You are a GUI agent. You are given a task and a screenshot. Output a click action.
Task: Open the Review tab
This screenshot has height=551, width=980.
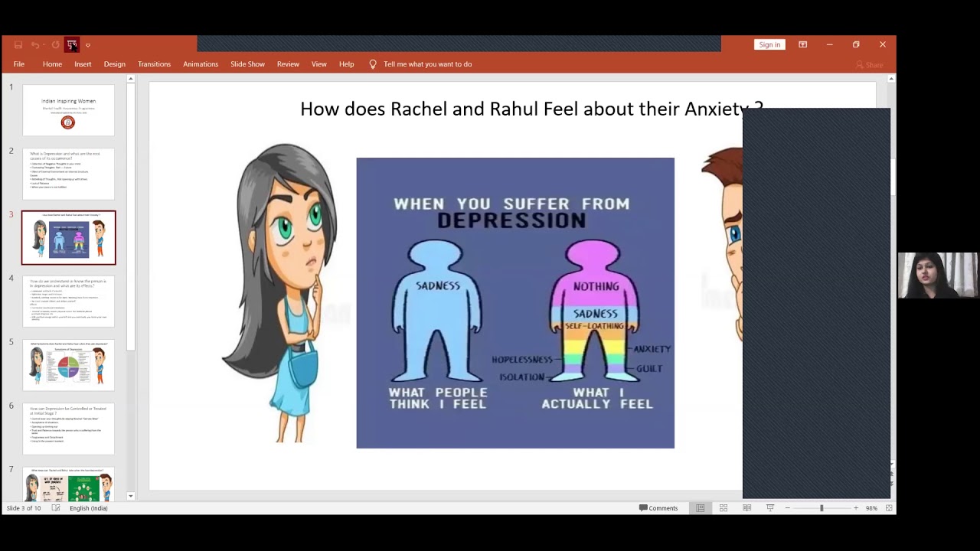288,64
